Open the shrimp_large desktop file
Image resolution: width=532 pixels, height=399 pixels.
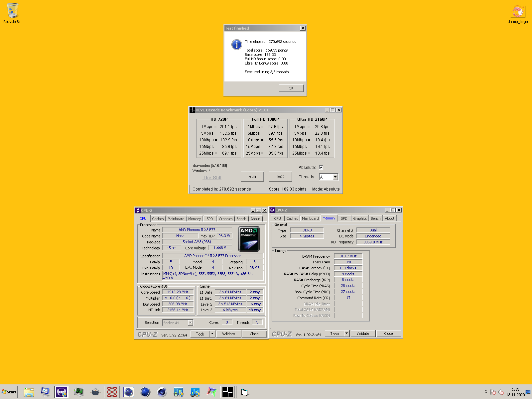tap(517, 14)
